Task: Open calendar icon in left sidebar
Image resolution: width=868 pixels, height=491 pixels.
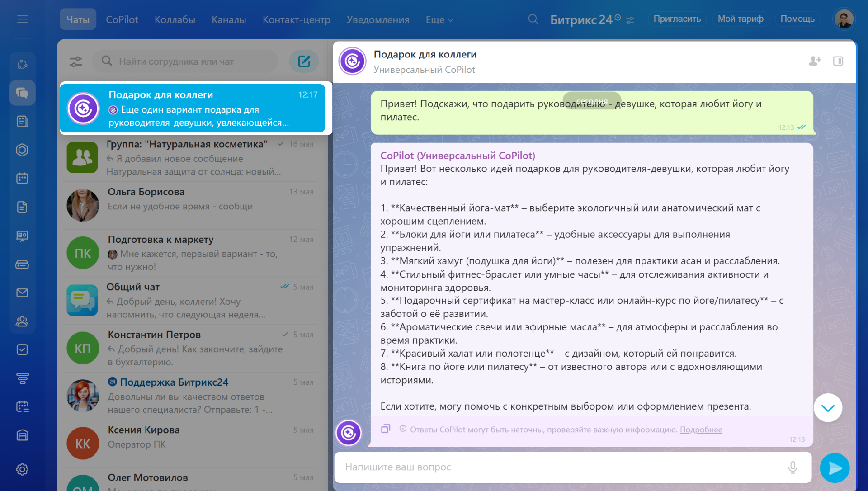Action: coord(22,178)
